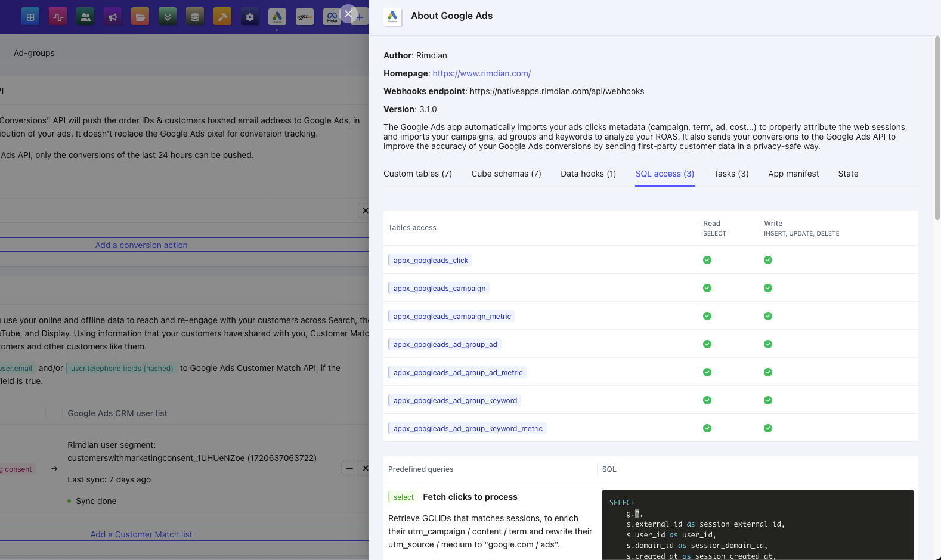Click Write checkmark for appx_googleads_ad_group_ad_metric
The width and height of the screenshot is (941, 560).
pyautogui.click(x=768, y=372)
